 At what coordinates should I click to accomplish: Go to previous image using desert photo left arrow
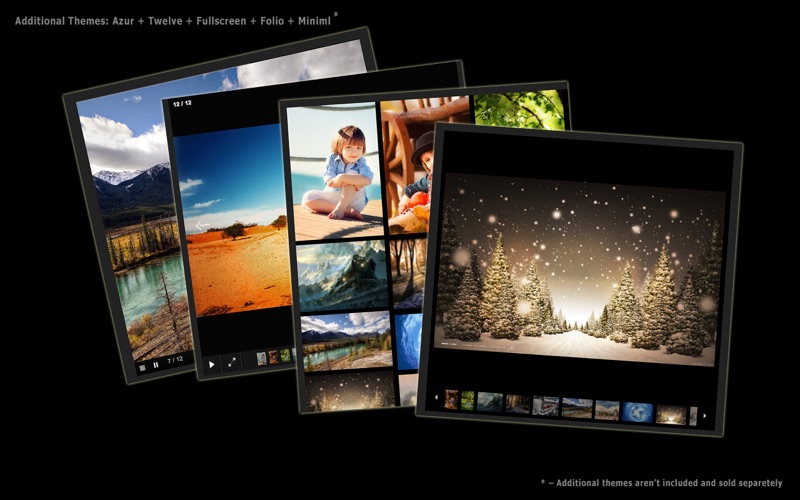(202, 224)
